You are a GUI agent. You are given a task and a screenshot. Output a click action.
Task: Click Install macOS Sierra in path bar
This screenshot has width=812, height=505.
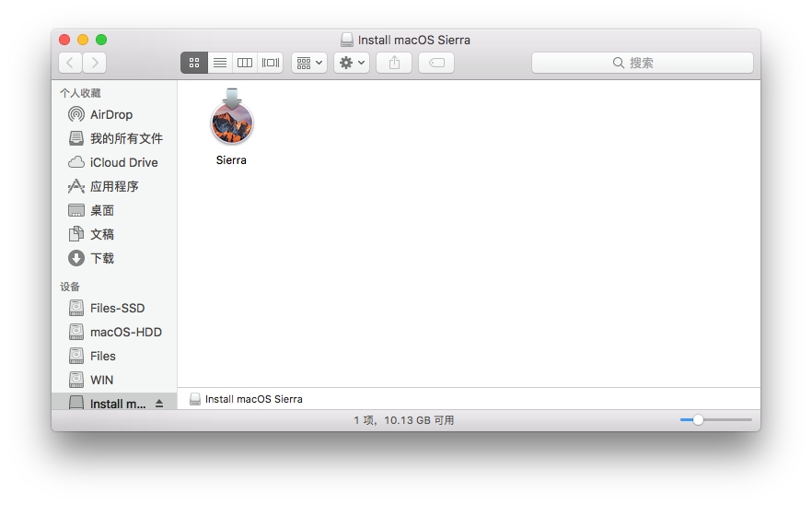pos(247,399)
